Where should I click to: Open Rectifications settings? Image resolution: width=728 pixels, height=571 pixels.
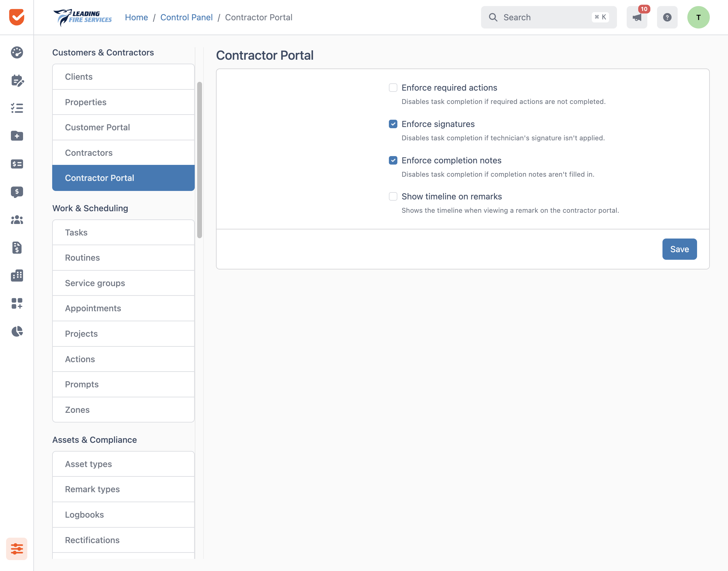click(x=123, y=540)
